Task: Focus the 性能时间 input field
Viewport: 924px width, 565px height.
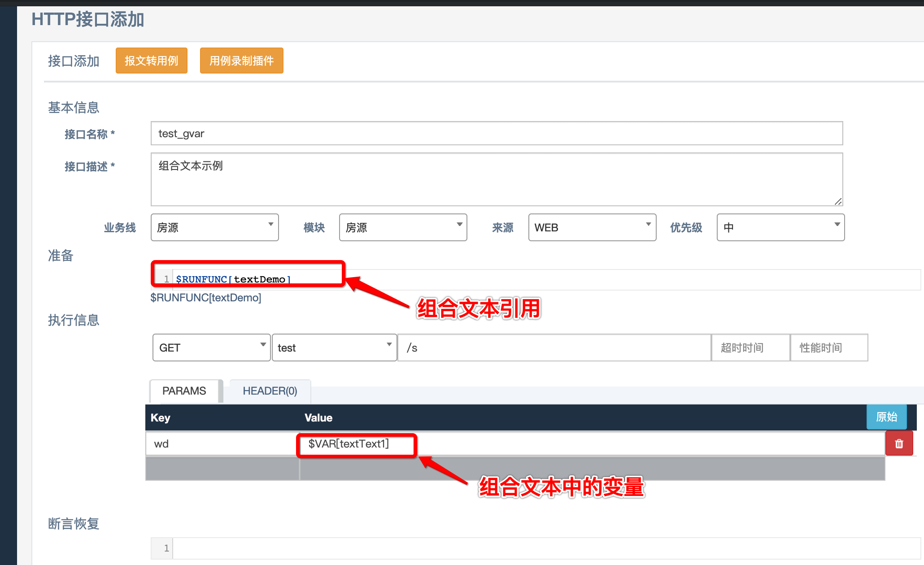Action: point(829,348)
